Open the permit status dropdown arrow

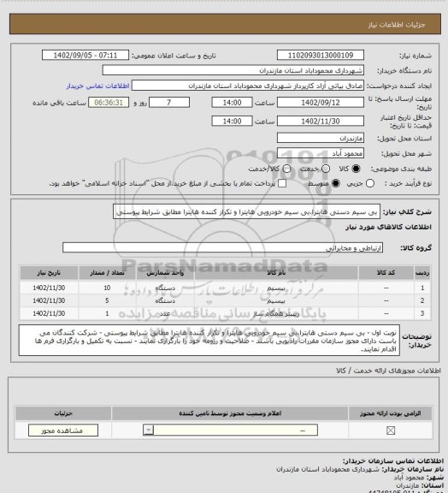[x=148, y=431]
